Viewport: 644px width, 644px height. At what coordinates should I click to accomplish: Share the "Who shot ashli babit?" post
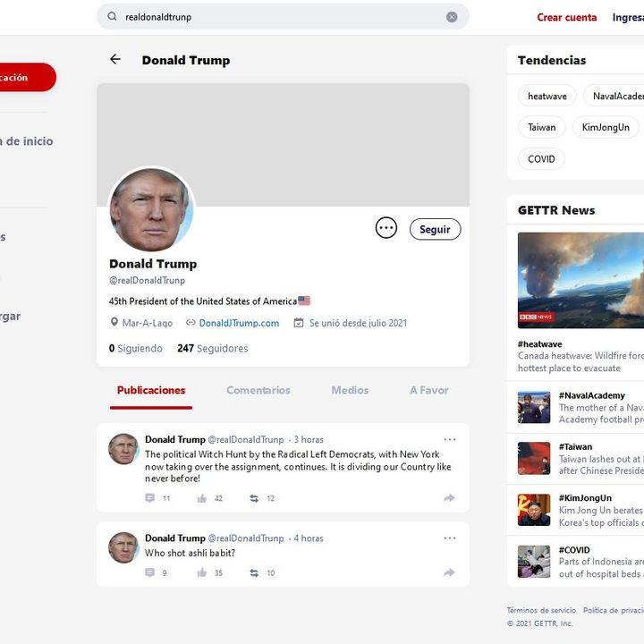[x=449, y=572]
